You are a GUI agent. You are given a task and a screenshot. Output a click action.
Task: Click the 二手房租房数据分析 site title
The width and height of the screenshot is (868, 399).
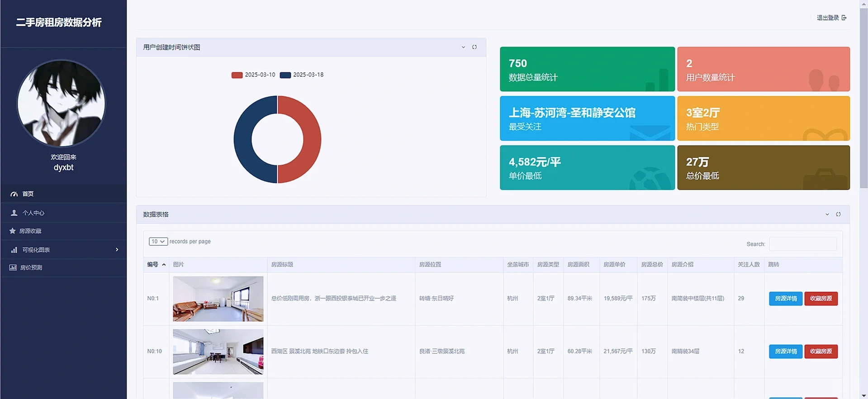click(x=59, y=23)
